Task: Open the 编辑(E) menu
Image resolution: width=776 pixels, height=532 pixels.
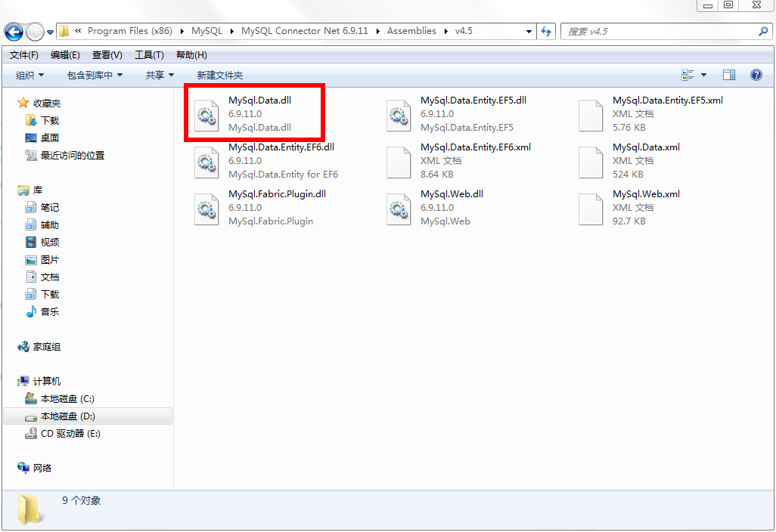Action: pyautogui.click(x=65, y=55)
